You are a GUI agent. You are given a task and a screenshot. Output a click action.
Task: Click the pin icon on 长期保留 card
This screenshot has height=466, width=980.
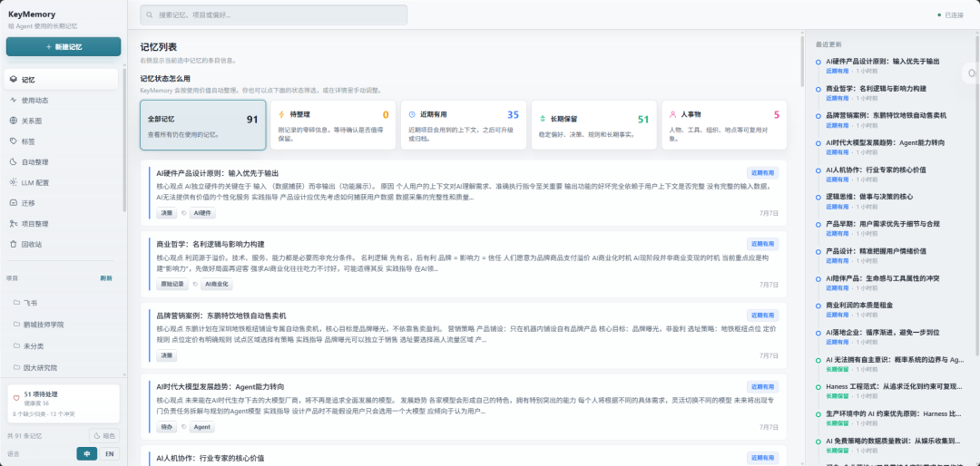543,118
